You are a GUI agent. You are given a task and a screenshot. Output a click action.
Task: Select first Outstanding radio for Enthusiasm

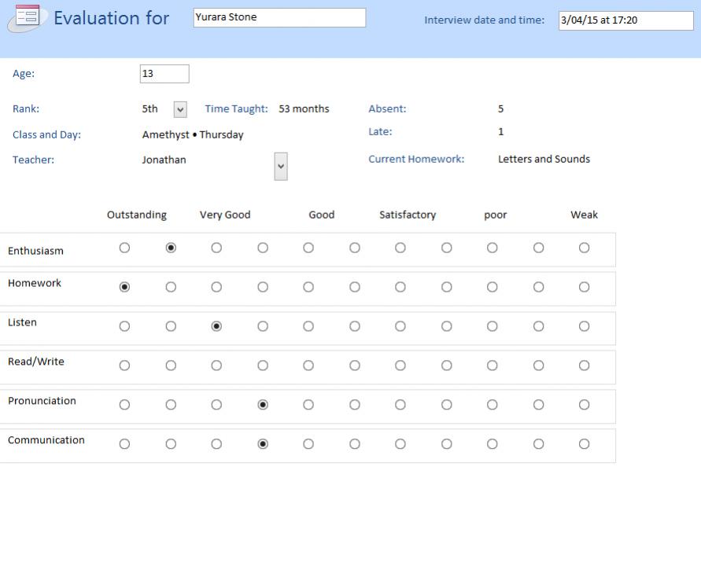pos(124,248)
